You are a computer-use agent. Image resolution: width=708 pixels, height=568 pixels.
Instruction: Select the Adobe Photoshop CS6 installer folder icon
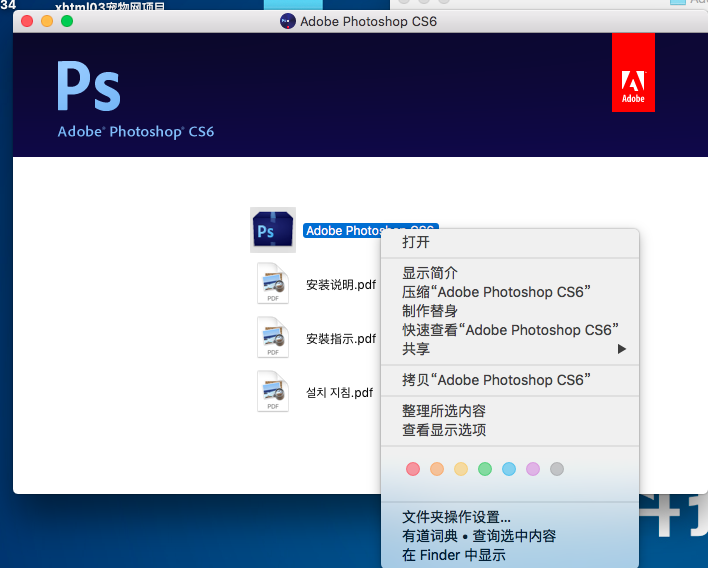273,229
